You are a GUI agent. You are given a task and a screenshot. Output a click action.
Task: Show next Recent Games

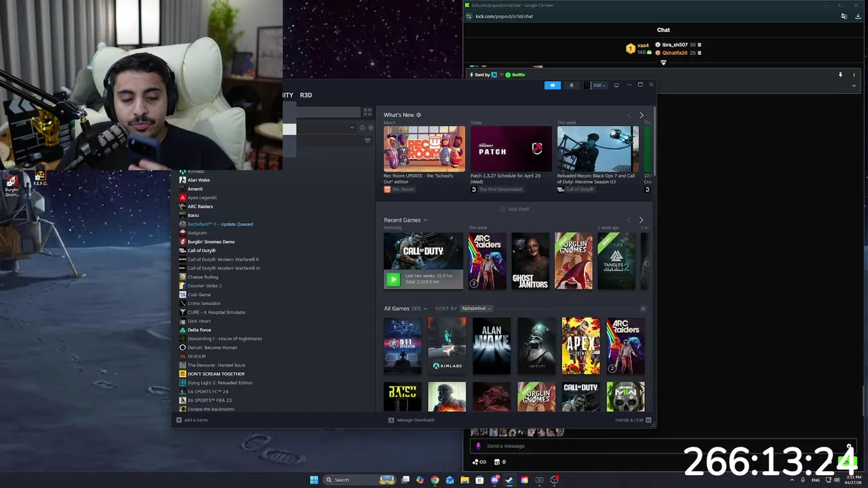pos(642,220)
